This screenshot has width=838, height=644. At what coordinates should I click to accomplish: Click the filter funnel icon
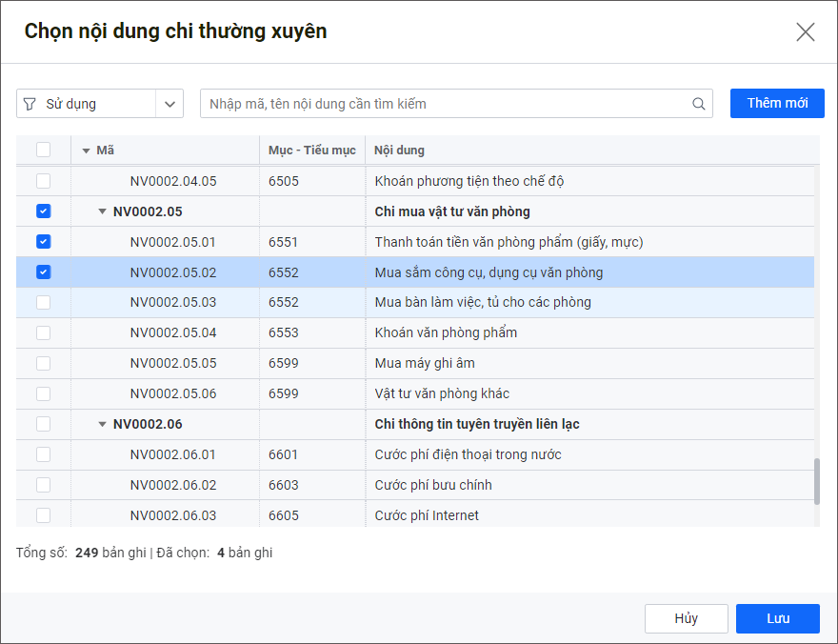30,104
